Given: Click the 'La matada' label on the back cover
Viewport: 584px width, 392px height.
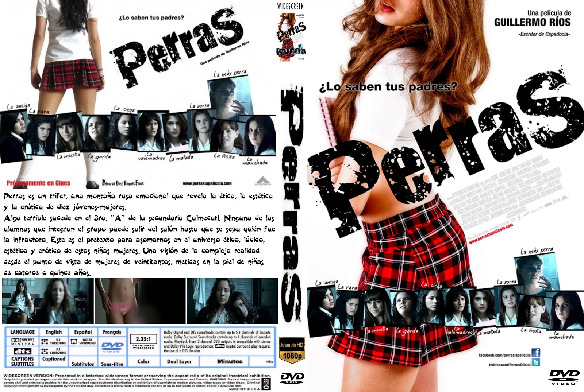Looking at the screenshot, I should point(181,158).
